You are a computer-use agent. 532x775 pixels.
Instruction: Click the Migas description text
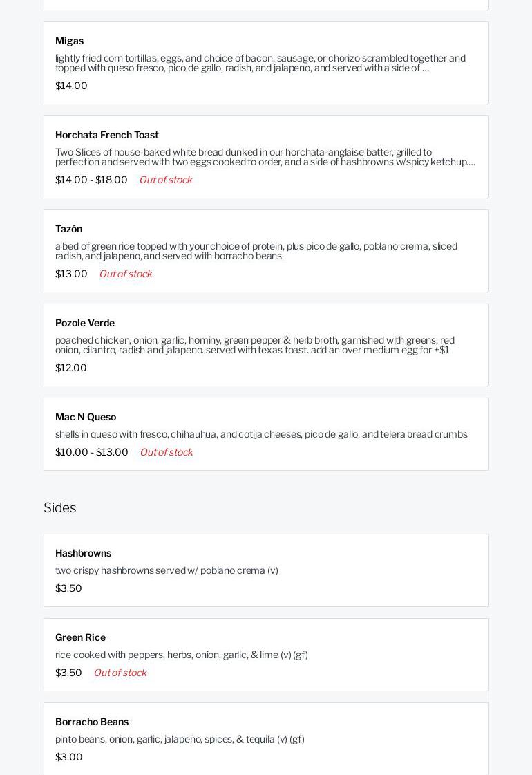pos(260,63)
